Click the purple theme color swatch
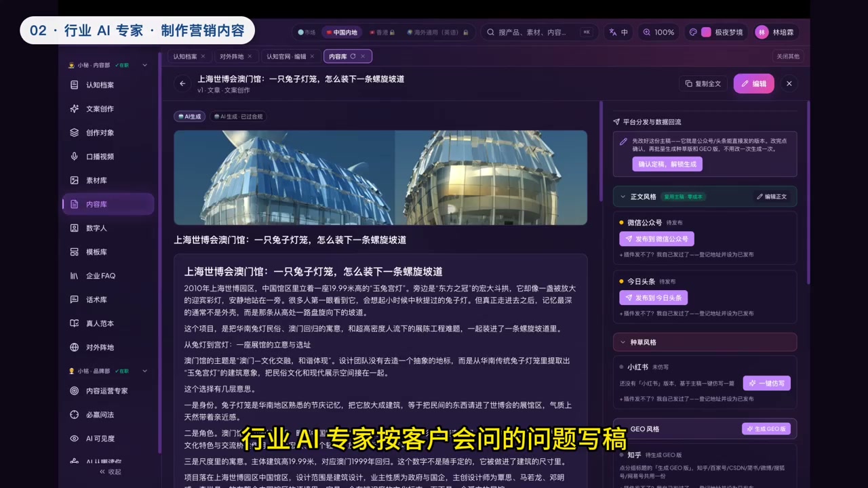868x488 pixels. click(x=706, y=32)
